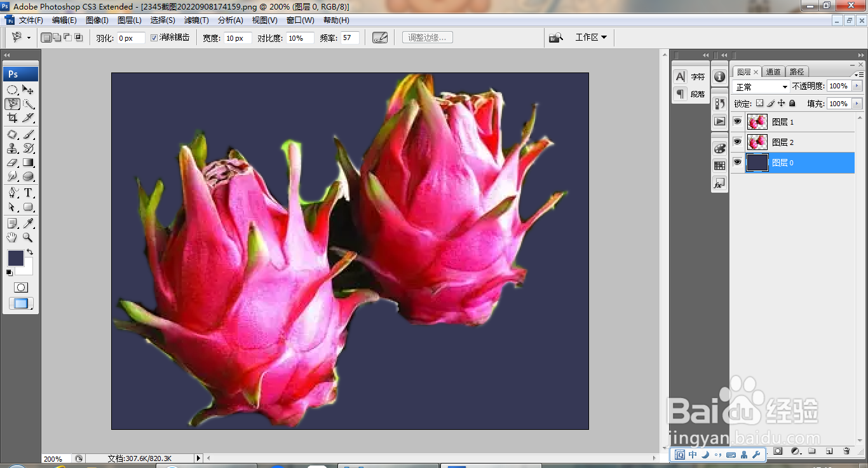The width and height of the screenshot is (868, 468).
Task: Select the Spot Healing Brush tool
Action: coord(12,134)
